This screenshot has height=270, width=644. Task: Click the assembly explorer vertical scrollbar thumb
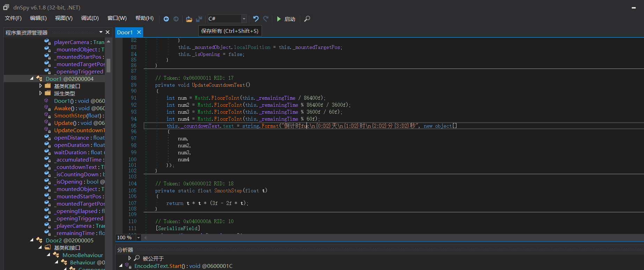tap(109, 65)
